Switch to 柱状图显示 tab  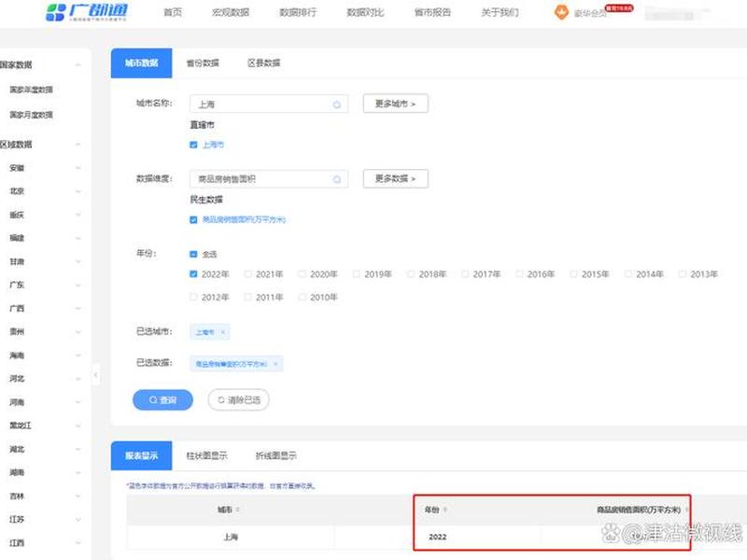pyautogui.click(x=206, y=455)
